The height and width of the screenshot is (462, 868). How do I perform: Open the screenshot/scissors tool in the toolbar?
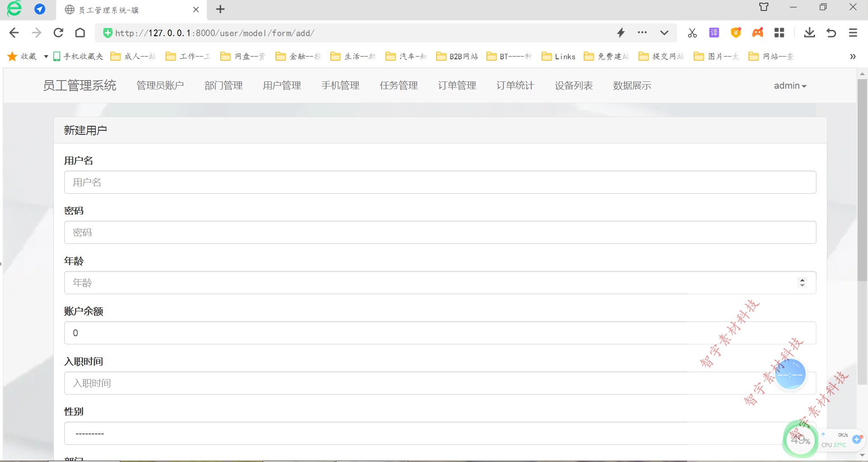pos(692,33)
